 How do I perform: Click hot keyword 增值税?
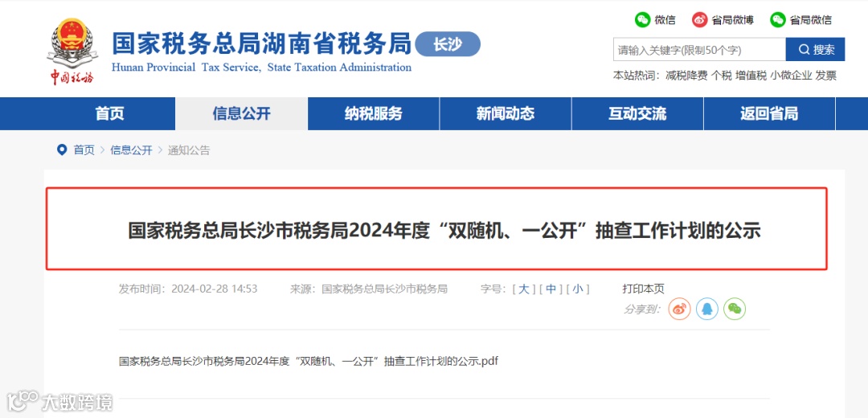pyautogui.click(x=751, y=76)
